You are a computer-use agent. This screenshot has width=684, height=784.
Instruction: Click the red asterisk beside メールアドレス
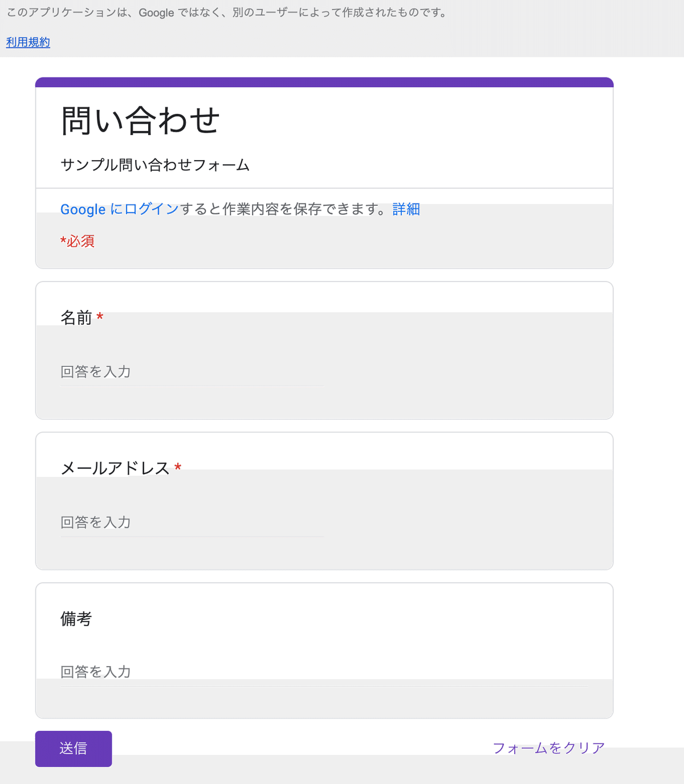click(x=178, y=467)
